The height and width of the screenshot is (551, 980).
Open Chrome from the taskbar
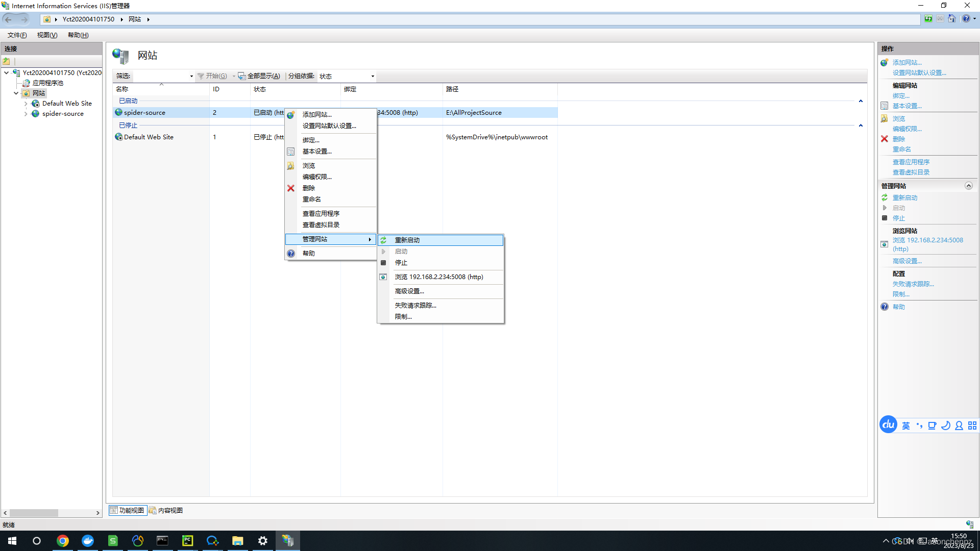[63, 541]
